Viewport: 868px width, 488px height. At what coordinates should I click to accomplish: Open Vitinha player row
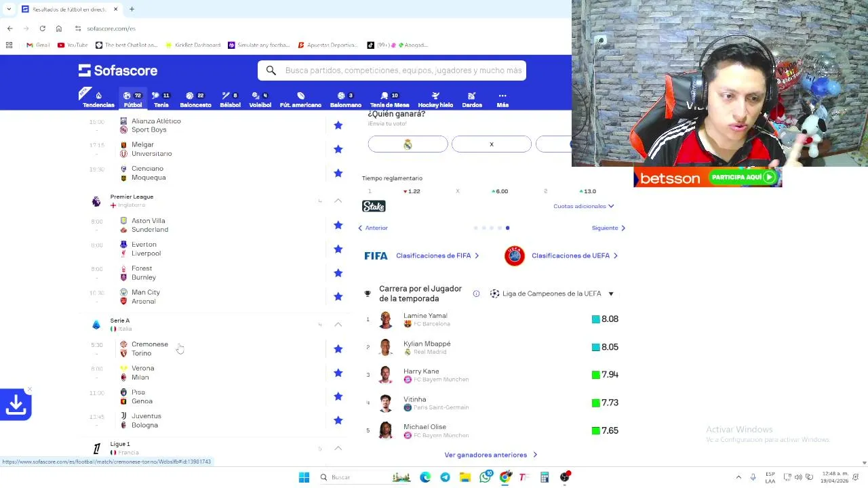[492, 403]
